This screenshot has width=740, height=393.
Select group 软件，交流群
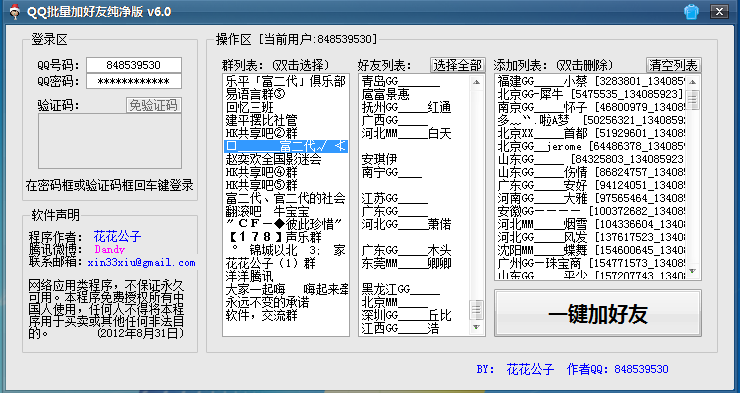coord(286,315)
